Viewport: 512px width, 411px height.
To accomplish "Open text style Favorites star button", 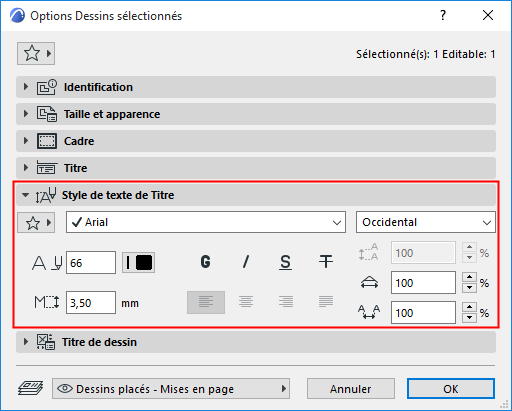I will click(x=36, y=222).
